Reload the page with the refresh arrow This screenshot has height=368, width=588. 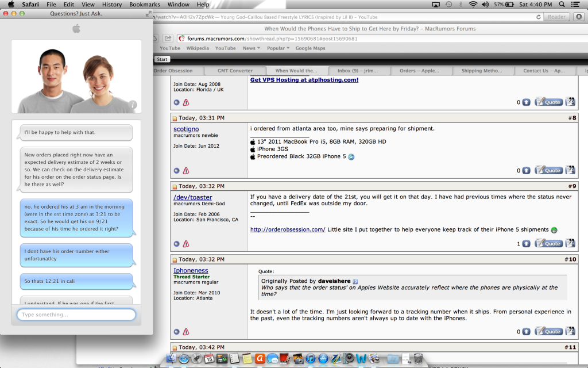(539, 17)
